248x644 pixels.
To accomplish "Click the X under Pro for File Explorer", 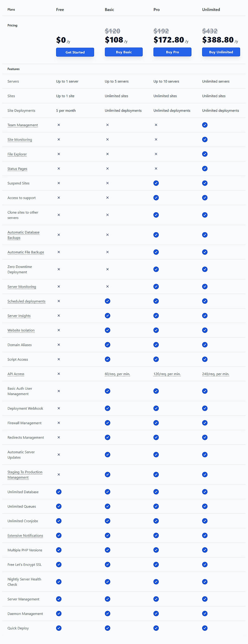I will 156,154.
